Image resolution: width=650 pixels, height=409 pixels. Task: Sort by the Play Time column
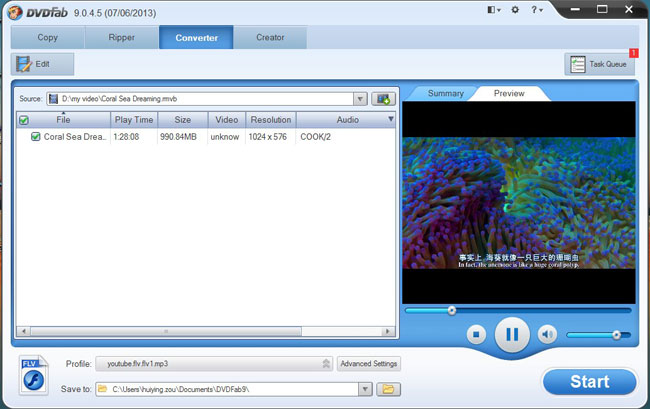pyautogui.click(x=134, y=120)
